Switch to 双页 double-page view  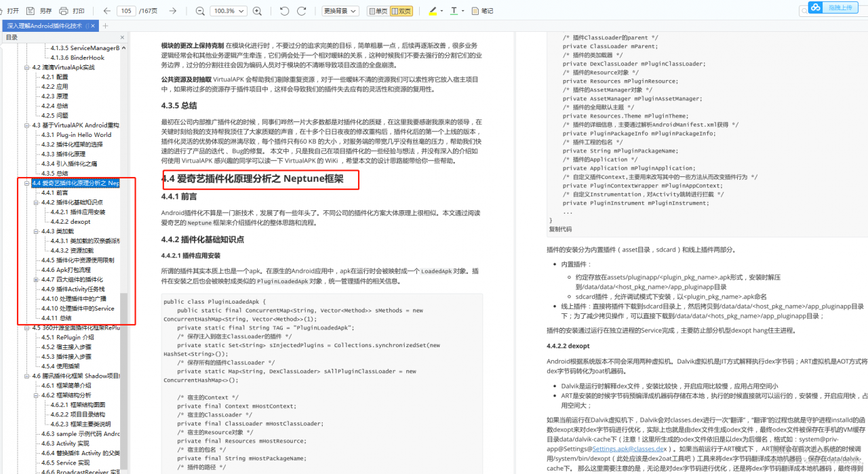401,11
